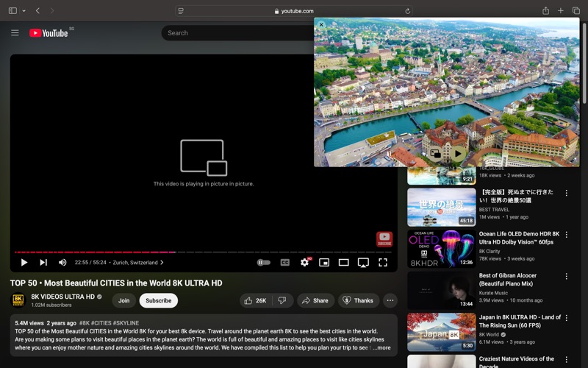
Task: Click the miniplayer icon in player controls
Action: coord(324,263)
